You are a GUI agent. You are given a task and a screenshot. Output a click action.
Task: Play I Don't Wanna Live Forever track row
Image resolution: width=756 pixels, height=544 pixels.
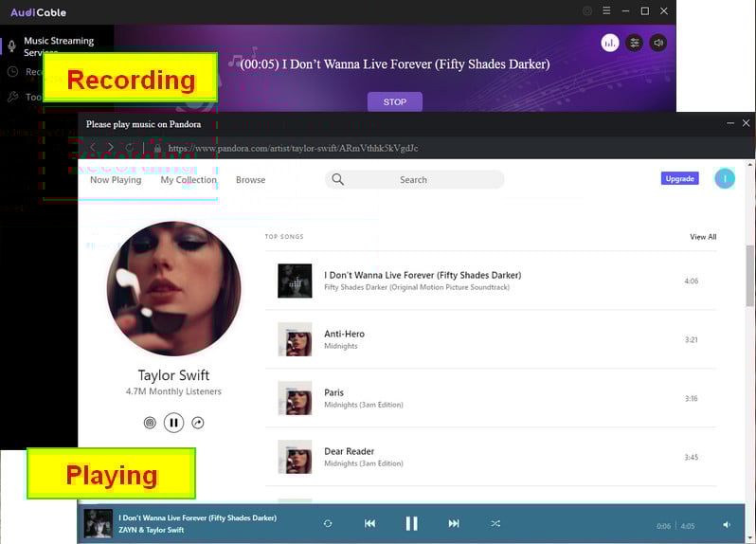[x=491, y=281]
